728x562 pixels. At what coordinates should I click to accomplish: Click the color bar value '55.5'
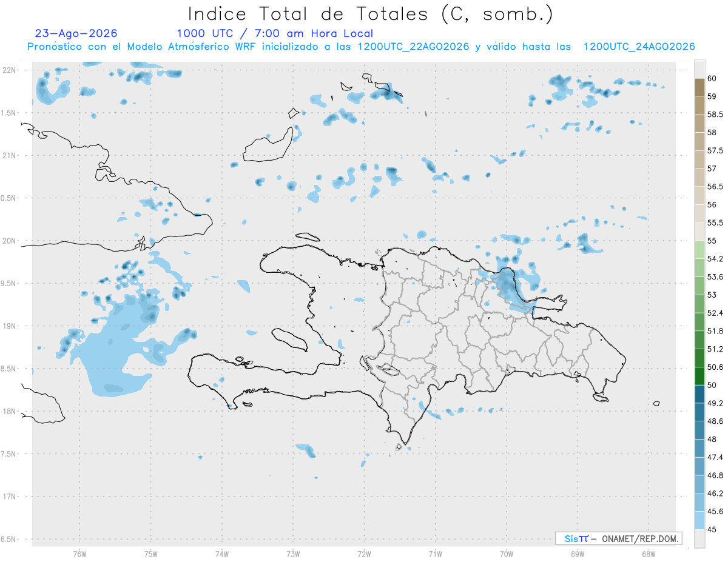[x=715, y=222]
